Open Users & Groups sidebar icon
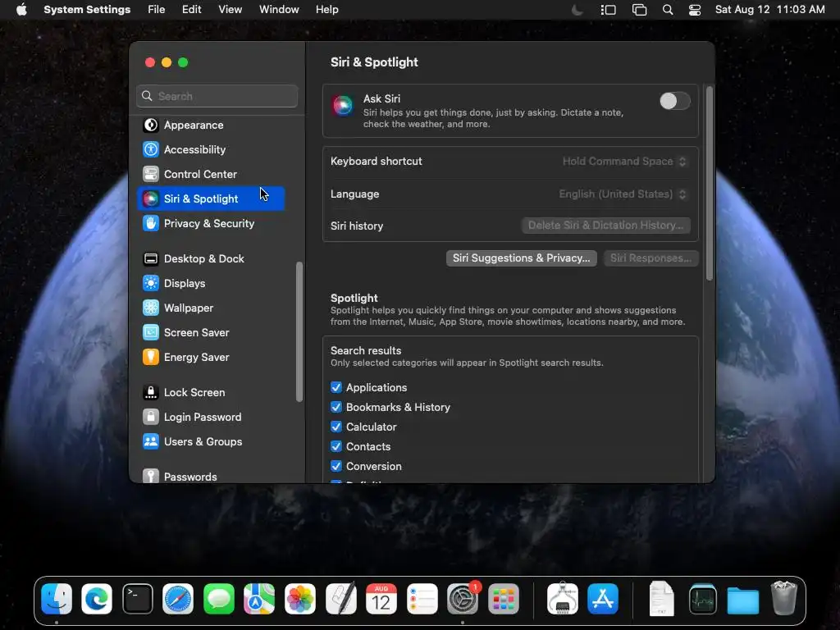The image size is (840, 630). click(x=151, y=442)
